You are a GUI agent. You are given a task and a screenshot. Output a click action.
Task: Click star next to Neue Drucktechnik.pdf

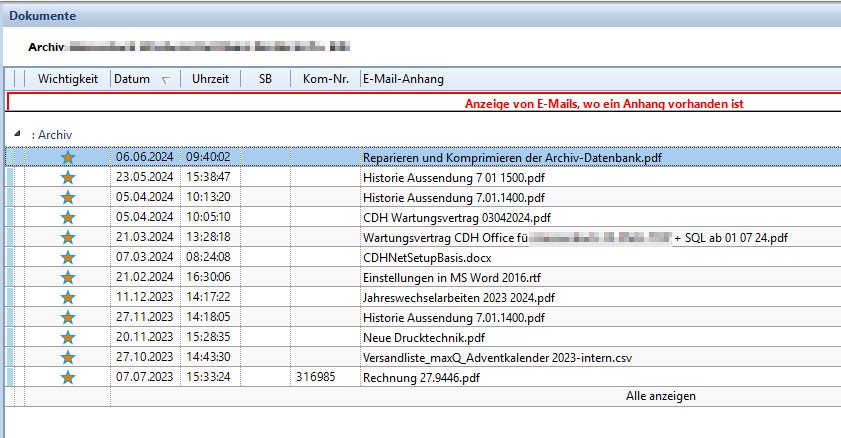(68, 338)
